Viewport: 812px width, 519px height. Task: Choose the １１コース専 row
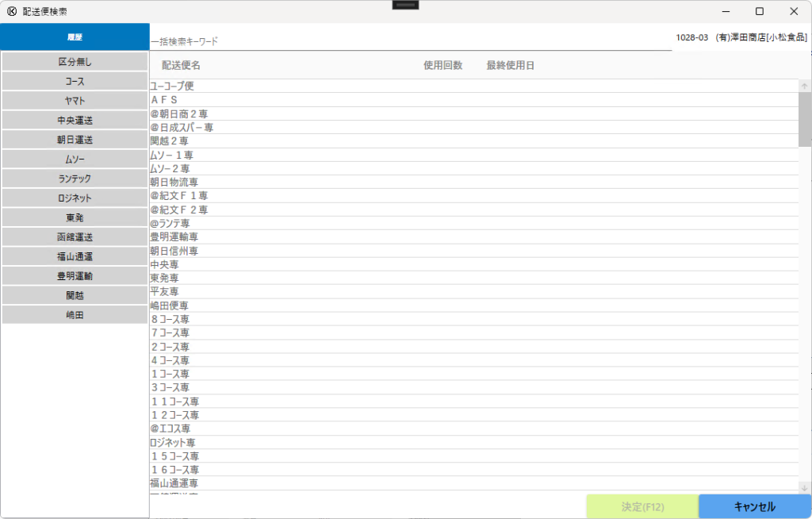pos(474,402)
